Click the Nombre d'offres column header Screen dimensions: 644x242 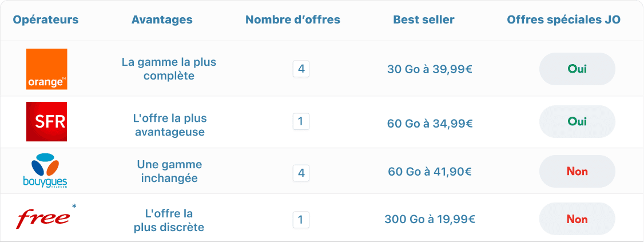(293, 20)
